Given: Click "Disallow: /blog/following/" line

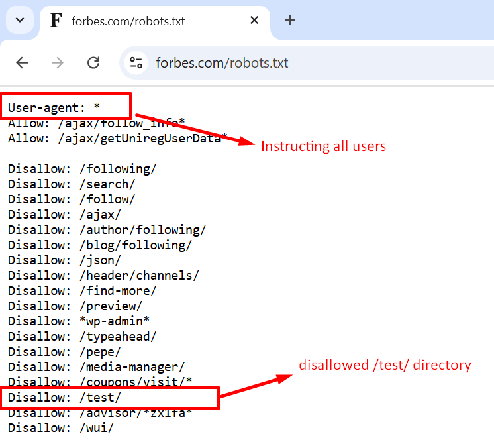Looking at the screenshot, I should click(x=100, y=245).
